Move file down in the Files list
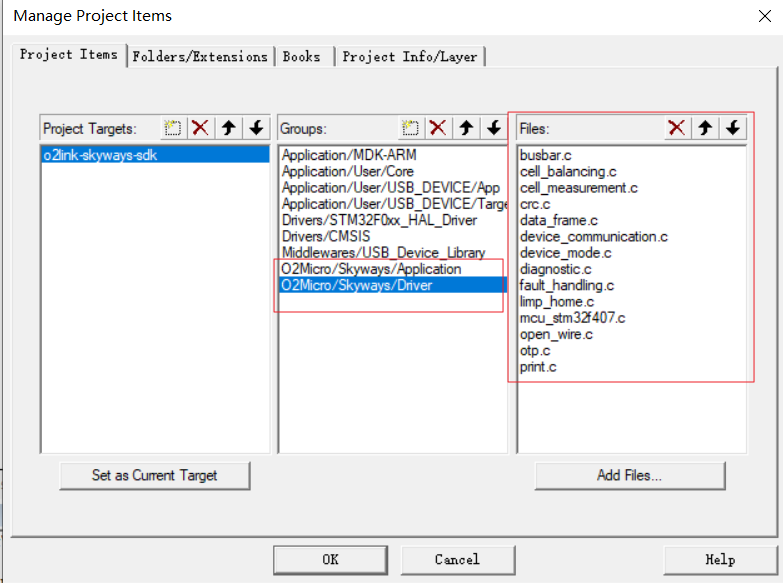Image resolution: width=783 pixels, height=583 pixels. pos(733,128)
